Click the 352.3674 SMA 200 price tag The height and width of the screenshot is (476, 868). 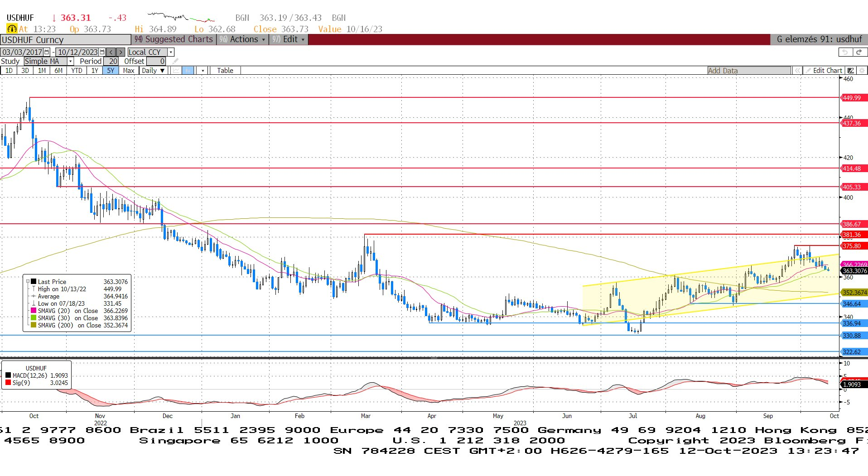click(x=854, y=293)
